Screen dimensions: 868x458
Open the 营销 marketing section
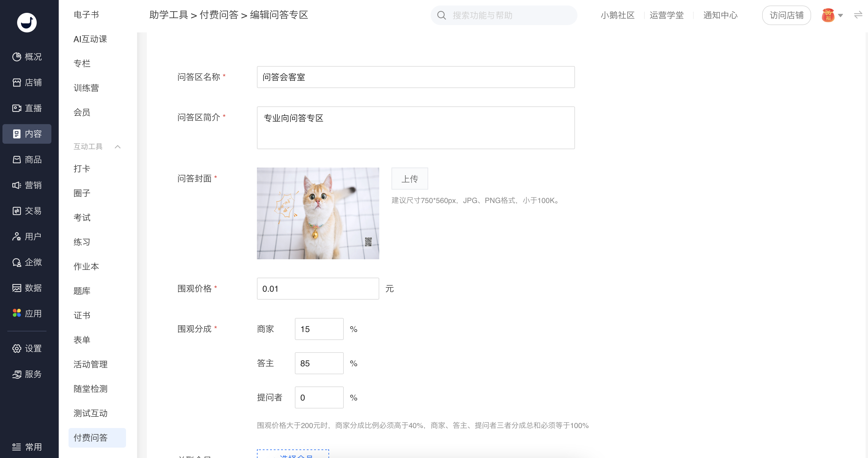point(27,185)
